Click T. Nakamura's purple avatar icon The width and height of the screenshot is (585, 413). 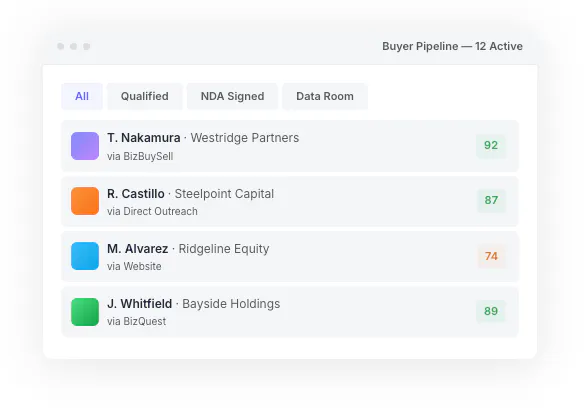click(x=85, y=146)
